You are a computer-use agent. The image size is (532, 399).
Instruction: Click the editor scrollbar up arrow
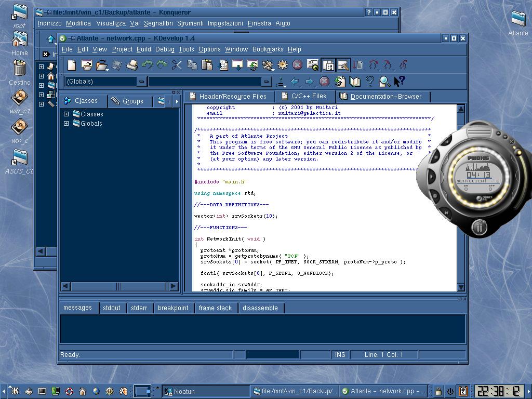pos(461,109)
